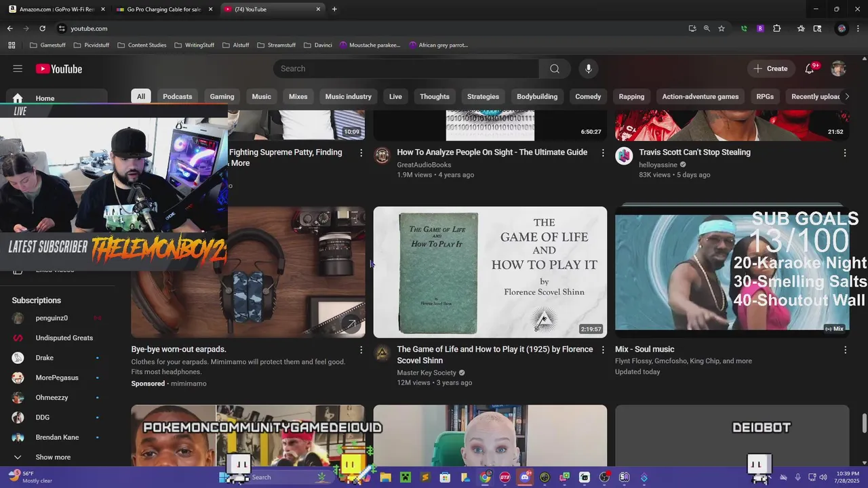The width and height of the screenshot is (868, 488).
Task: Click the install app icon in address bar
Action: click(692, 28)
